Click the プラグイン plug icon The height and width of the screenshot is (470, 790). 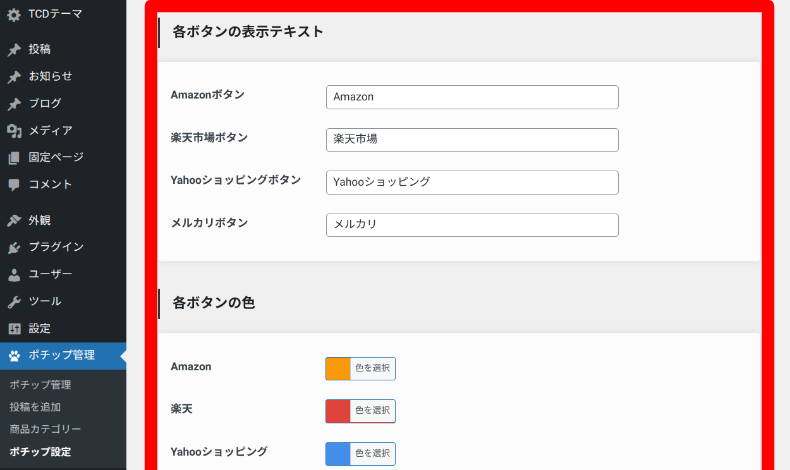point(14,247)
